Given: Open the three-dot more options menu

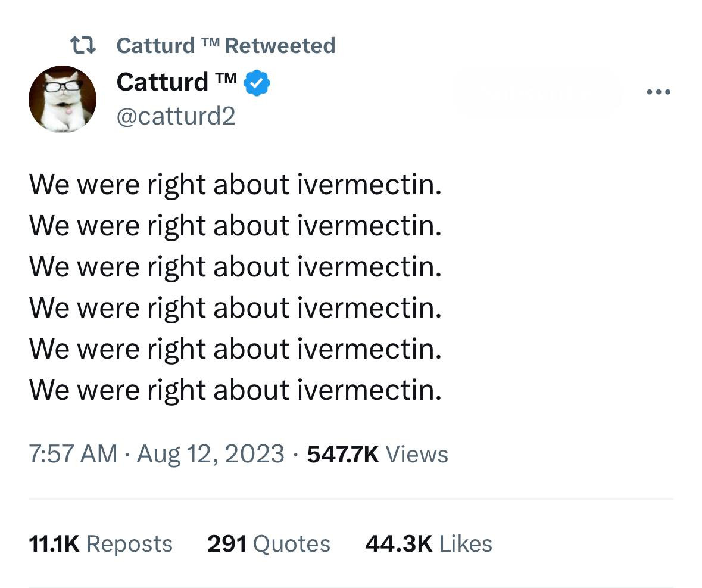Looking at the screenshot, I should click(659, 92).
